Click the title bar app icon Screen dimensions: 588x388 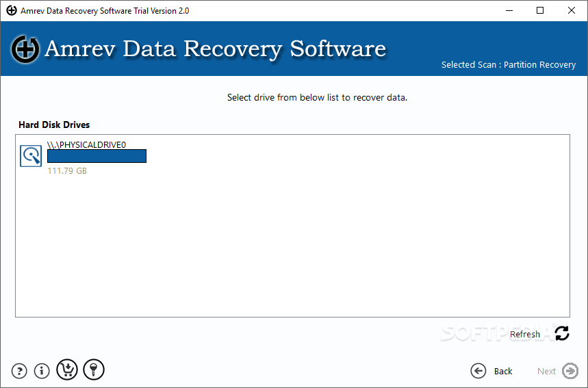coord(12,10)
